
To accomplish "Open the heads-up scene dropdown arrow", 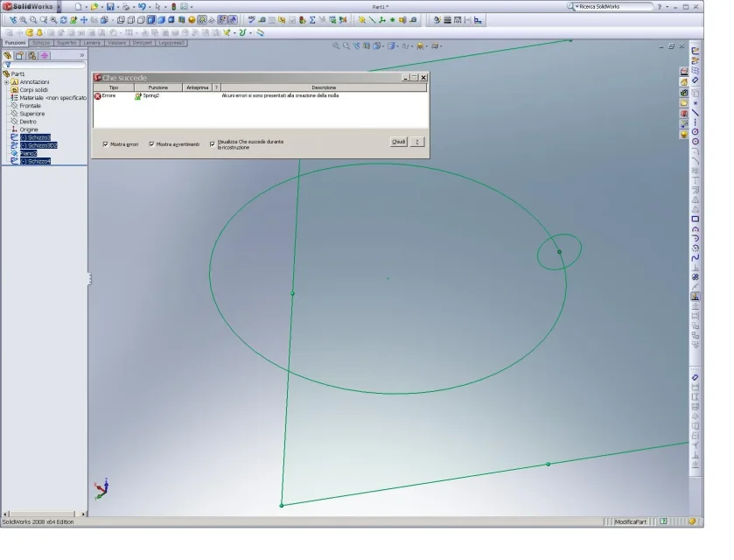I will pos(426,46).
